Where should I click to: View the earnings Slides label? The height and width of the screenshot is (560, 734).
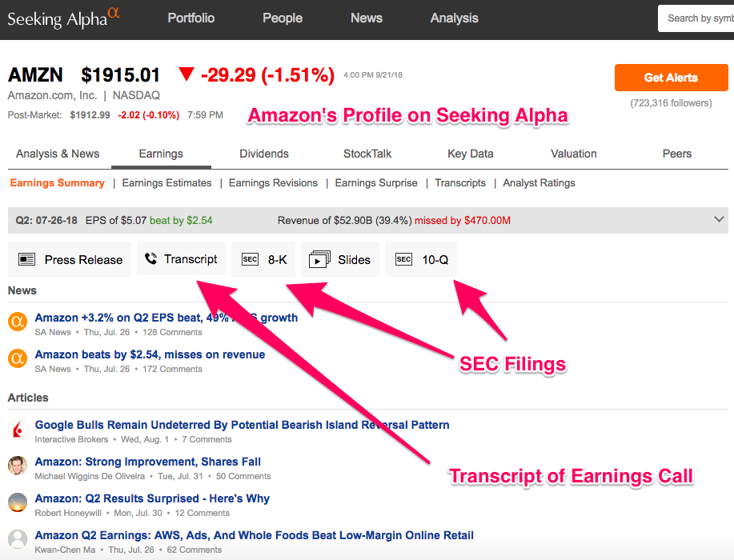point(354,260)
